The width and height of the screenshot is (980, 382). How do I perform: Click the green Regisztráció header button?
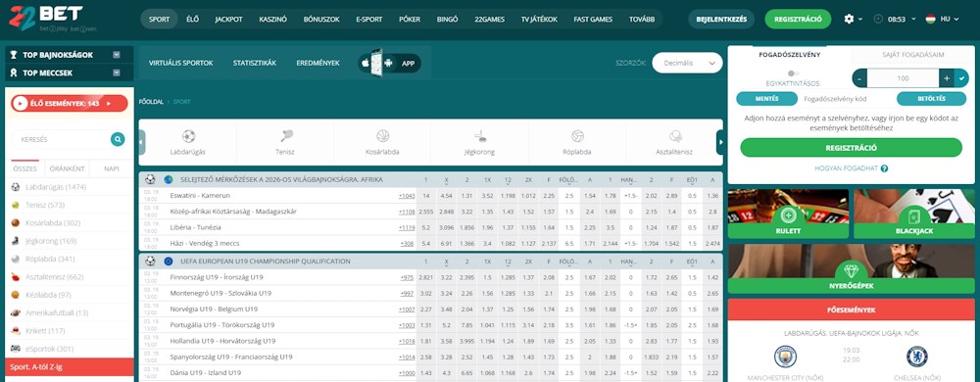[798, 20]
